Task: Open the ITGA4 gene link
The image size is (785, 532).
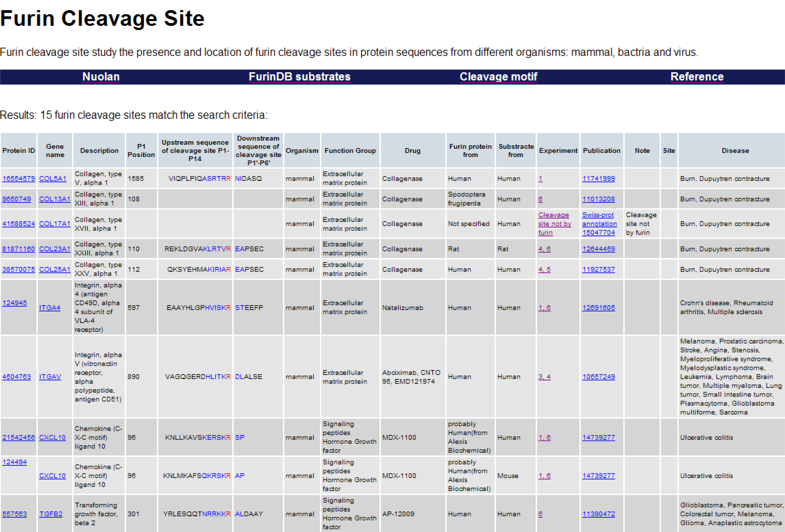Action: pos(50,308)
